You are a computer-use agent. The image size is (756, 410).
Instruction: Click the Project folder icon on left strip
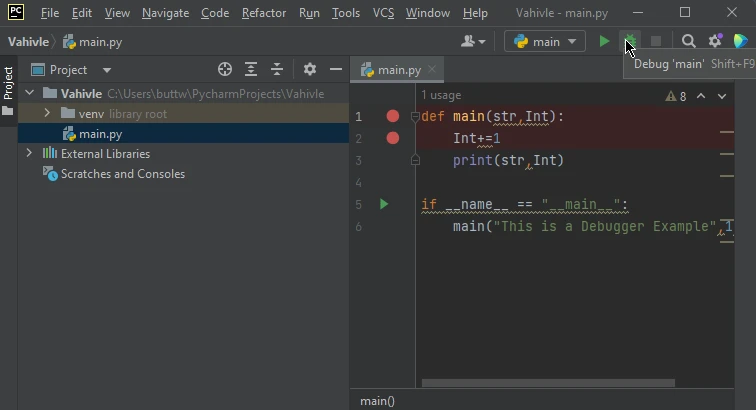tap(8, 111)
